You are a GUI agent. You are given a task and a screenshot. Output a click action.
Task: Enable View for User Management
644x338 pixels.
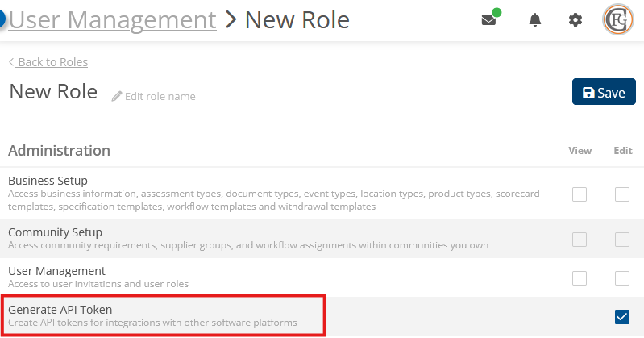pyautogui.click(x=579, y=277)
